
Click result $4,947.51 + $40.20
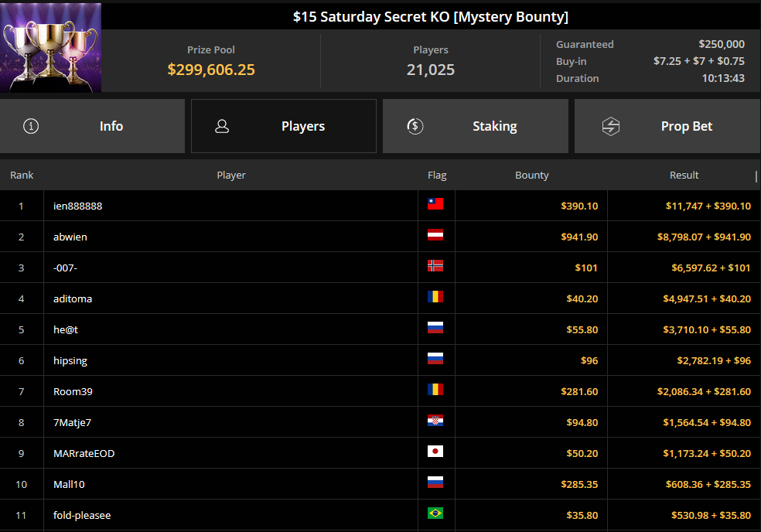tap(707, 299)
